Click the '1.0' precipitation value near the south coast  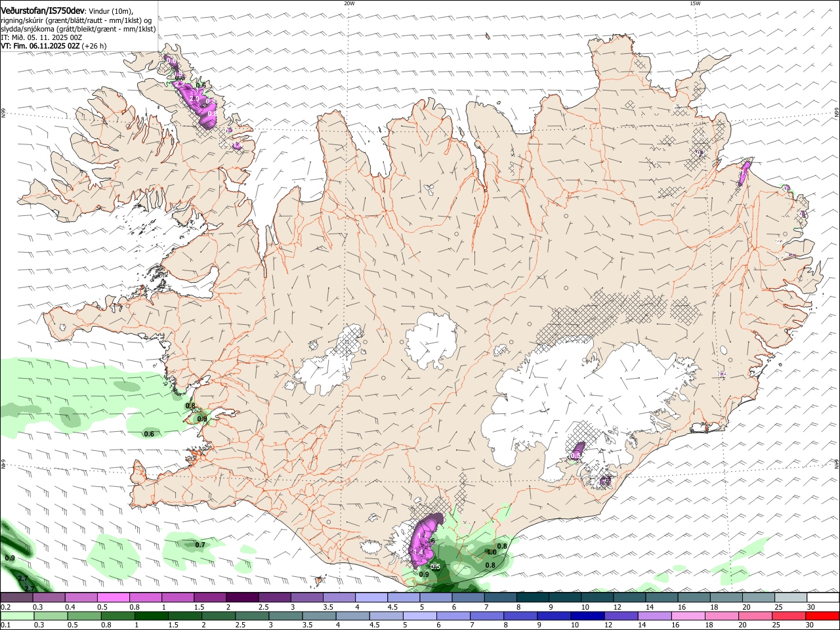point(492,553)
